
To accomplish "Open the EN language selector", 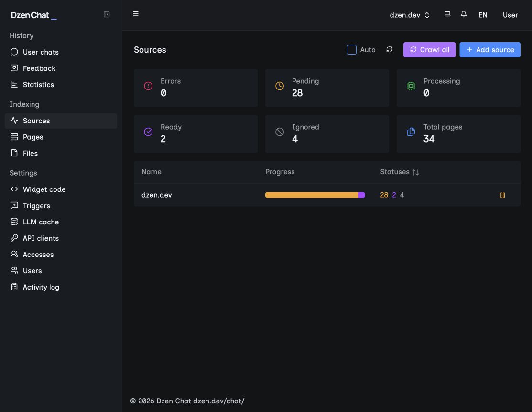I will 483,15.
